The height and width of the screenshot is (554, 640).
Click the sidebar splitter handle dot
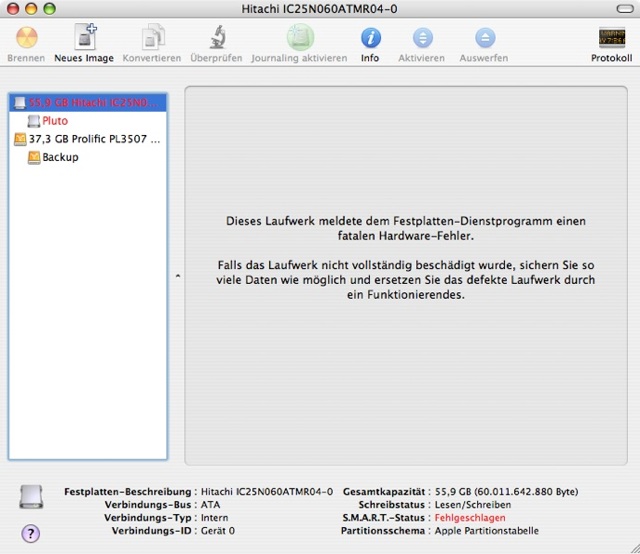pyautogui.click(x=177, y=275)
